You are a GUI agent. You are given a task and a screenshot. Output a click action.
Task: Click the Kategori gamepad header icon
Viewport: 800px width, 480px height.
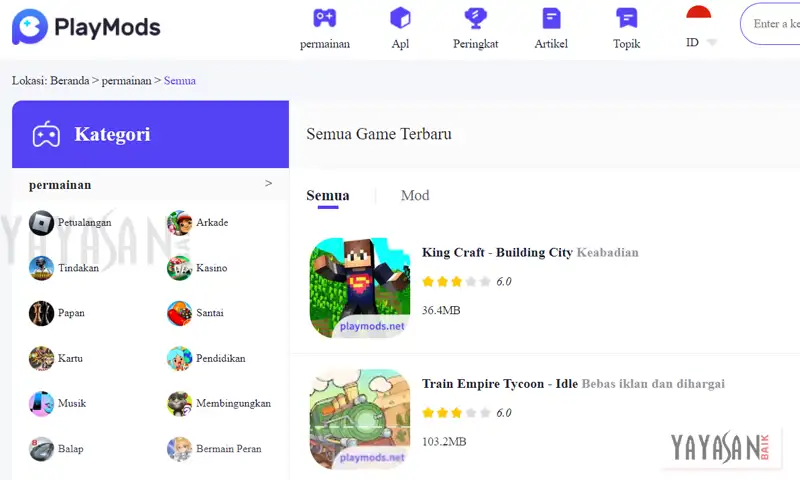pos(46,134)
